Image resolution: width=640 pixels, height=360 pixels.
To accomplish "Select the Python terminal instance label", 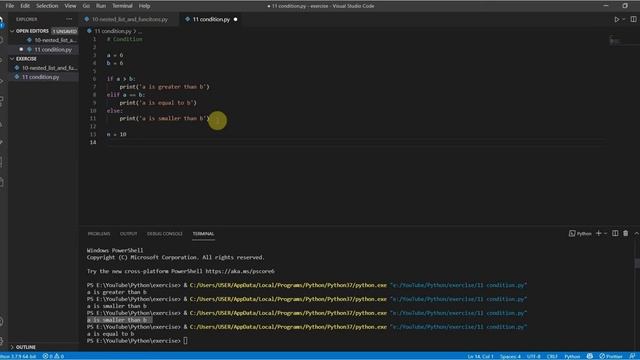I will tap(580, 233).
